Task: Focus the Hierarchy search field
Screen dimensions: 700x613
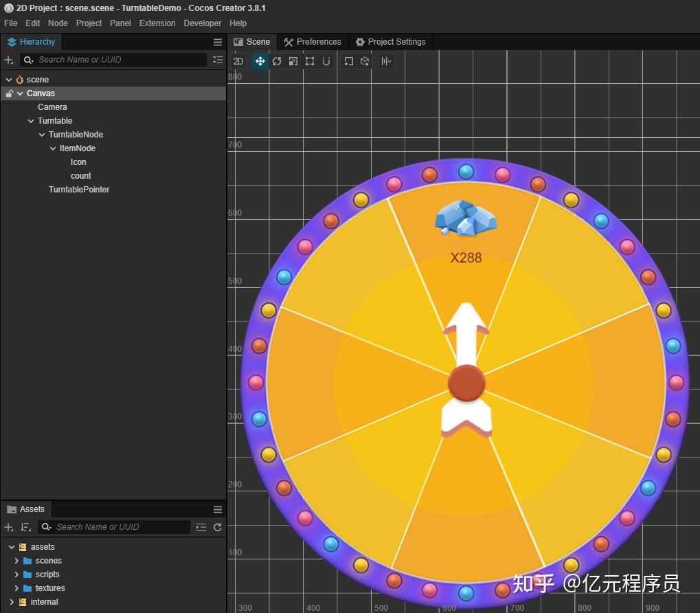Action: click(113, 60)
